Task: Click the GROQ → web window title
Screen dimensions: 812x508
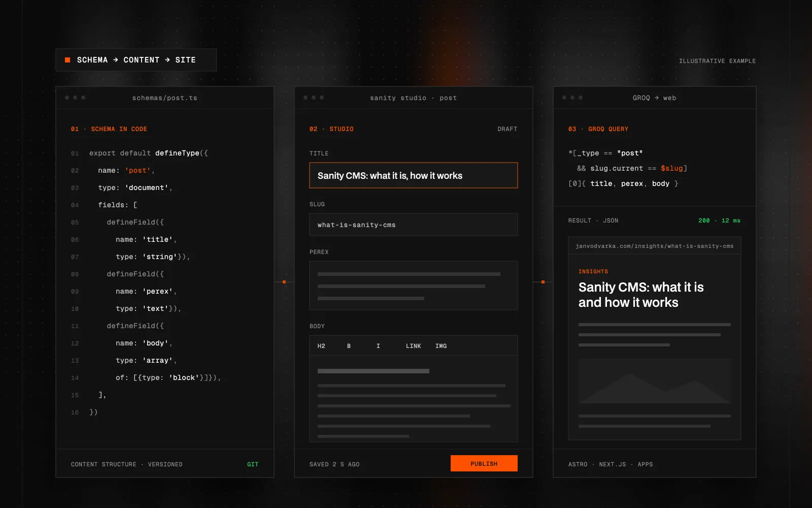Action: click(655, 98)
